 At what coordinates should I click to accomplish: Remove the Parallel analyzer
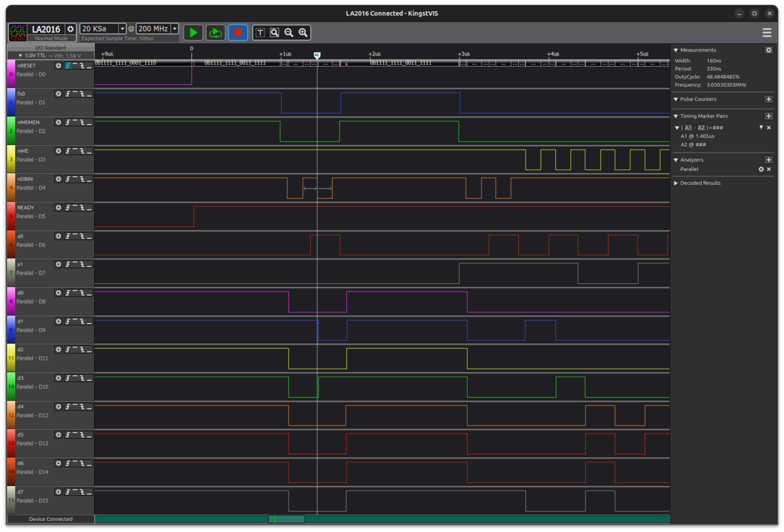tap(769, 169)
